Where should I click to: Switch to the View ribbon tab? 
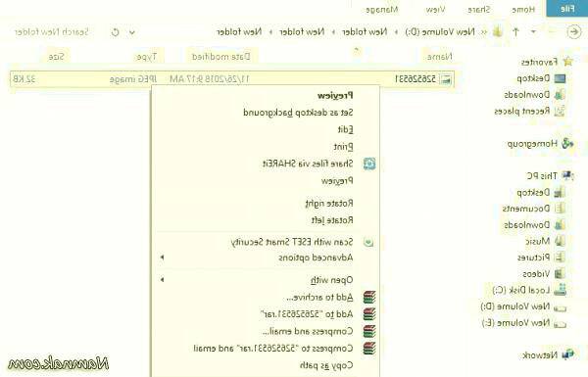435,10
